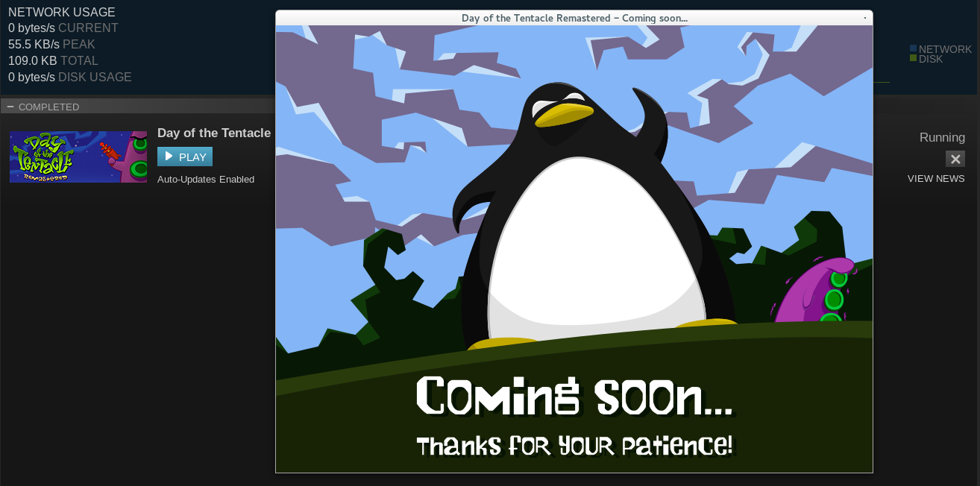Click the Thanks for your patience text

point(575,446)
